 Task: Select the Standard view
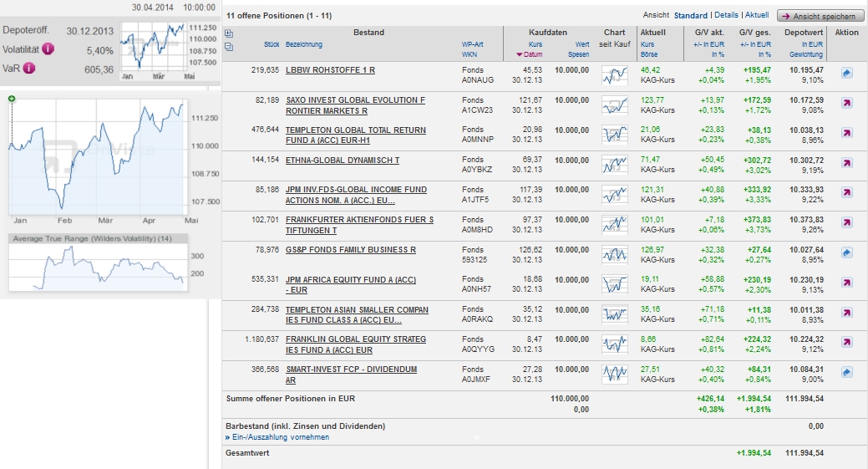[690, 15]
